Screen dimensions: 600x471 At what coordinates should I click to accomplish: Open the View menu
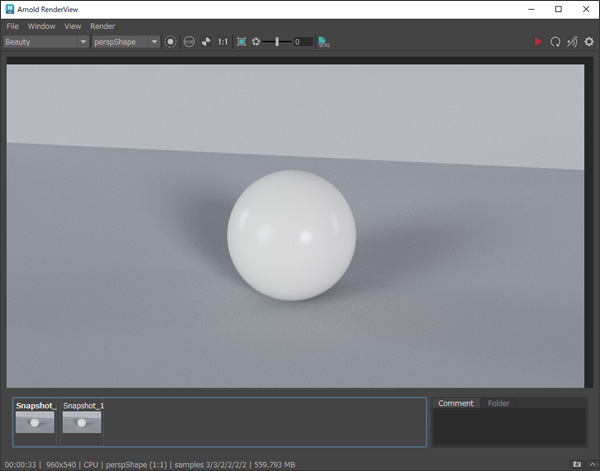[x=73, y=26]
